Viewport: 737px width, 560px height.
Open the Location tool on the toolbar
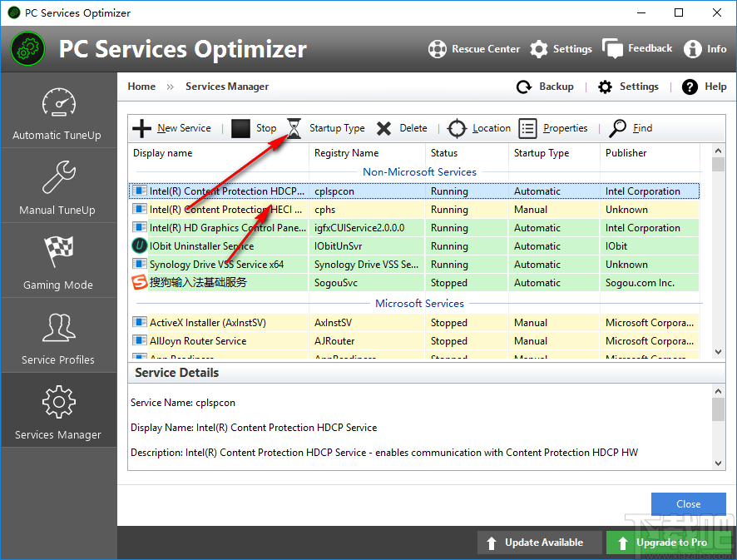457,128
